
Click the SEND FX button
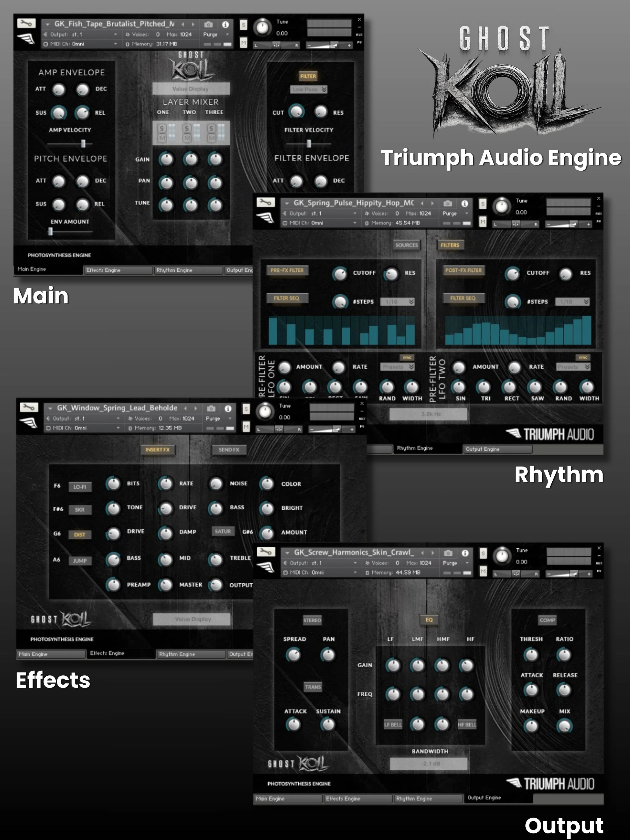229,450
